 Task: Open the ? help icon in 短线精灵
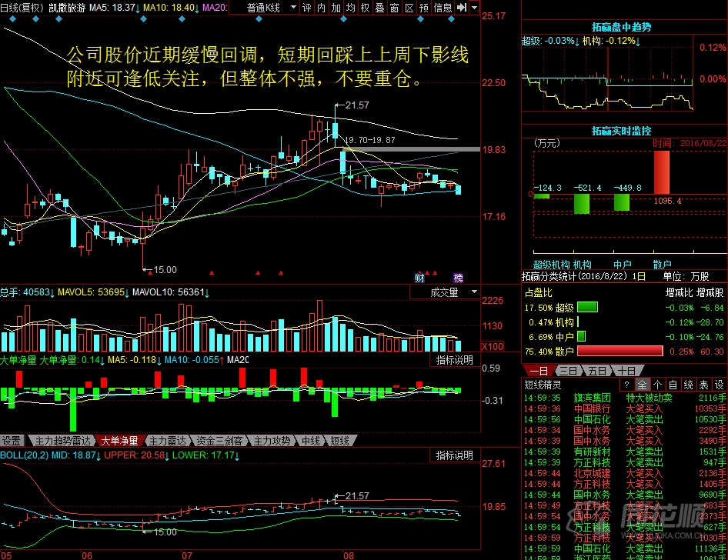pos(626,385)
